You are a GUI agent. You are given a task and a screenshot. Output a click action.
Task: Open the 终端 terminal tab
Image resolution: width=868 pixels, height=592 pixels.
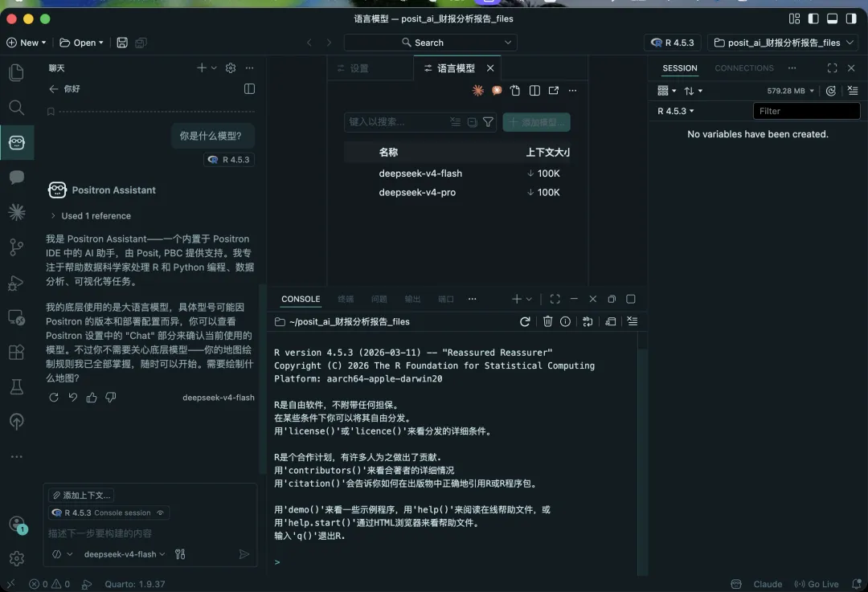tap(346, 299)
